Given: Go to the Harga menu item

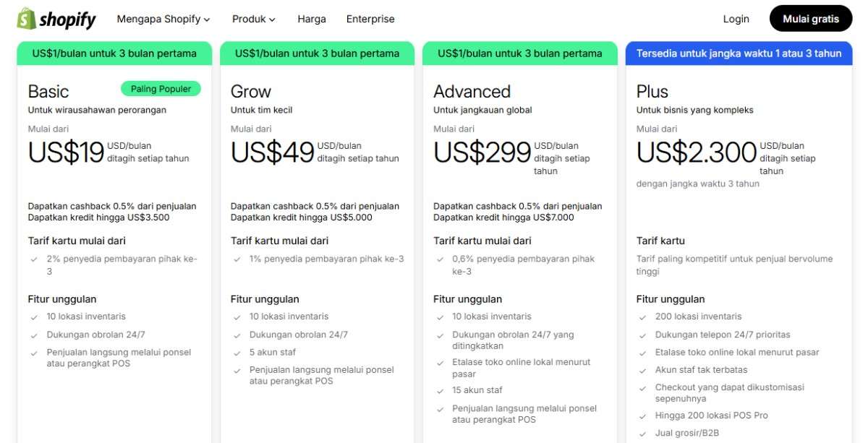Looking at the screenshot, I should pos(312,19).
